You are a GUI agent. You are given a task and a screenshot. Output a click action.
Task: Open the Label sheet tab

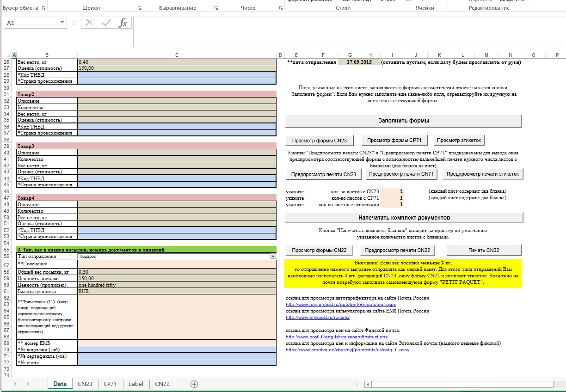(136, 384)
